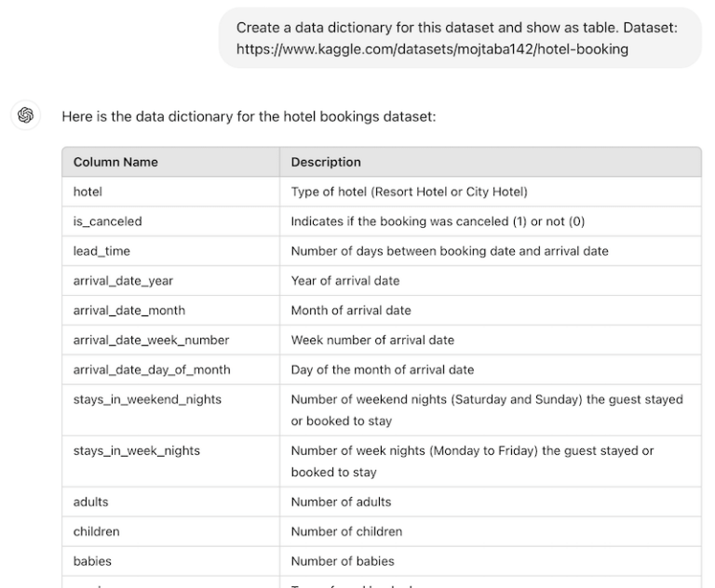Viewport: 715px width, 588px height.
Task: Click the Kaggle hotel-booking dataset URL
Action: pos(432,49)
